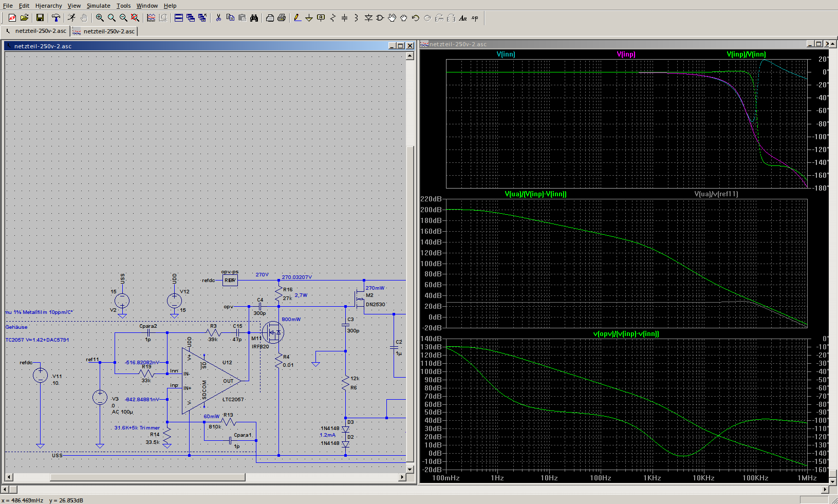Select the Label Net tool icon
Image resolution: width=838 pixels, height=504 pixels.
(x=321, y=18)
